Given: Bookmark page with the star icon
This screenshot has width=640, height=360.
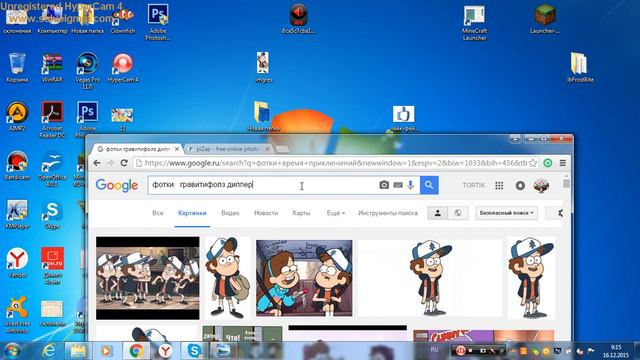Looking at the screenshot, I should [533, 163].
